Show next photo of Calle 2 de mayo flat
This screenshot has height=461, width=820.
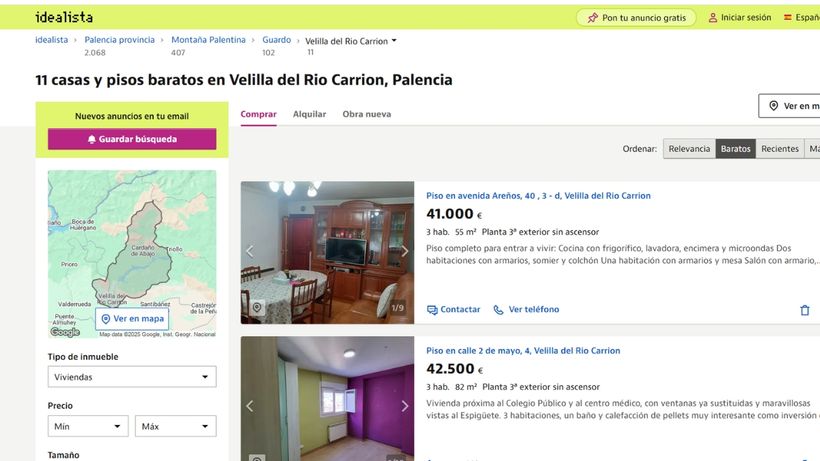point(404,406)
